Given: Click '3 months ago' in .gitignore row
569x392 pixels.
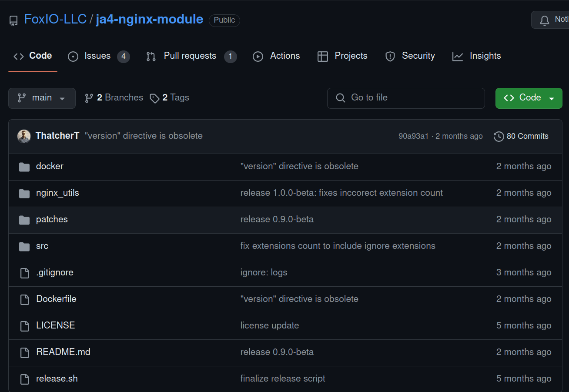Looking at the screenshot, I should click(524, 272).
